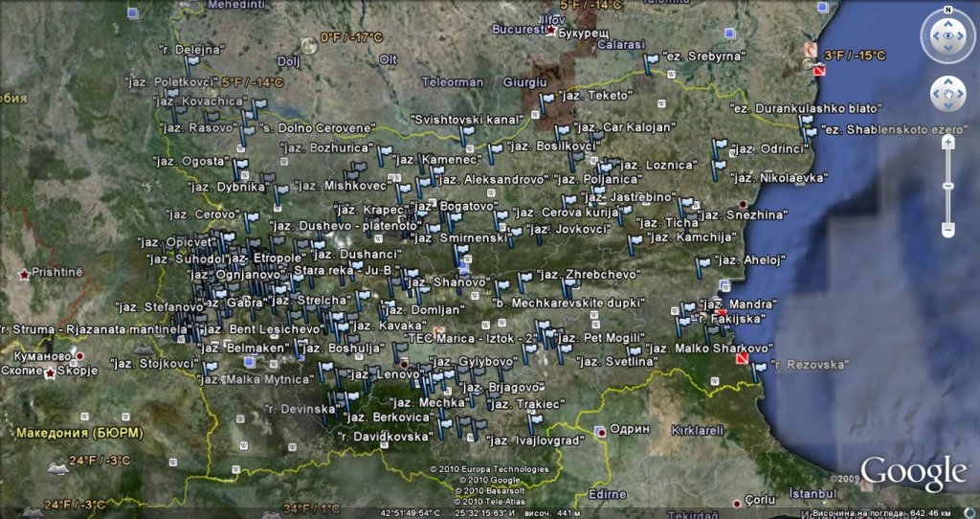Click the "jaz. Poletkovci" placemark label
This screenshot has width=980, height=519.
click(x=170, y=82)
